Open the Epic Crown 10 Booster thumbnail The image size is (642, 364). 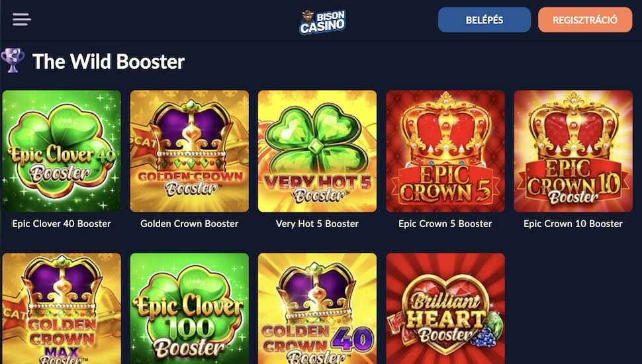573,151
